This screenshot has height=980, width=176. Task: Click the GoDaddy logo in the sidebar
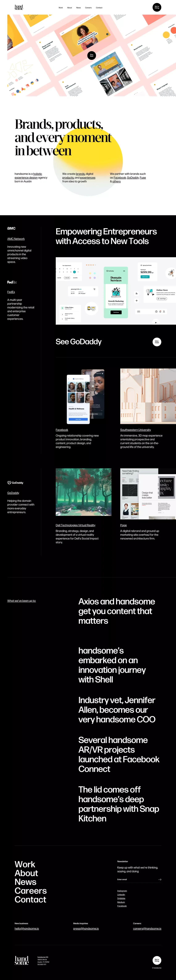(x=15, y=482)
